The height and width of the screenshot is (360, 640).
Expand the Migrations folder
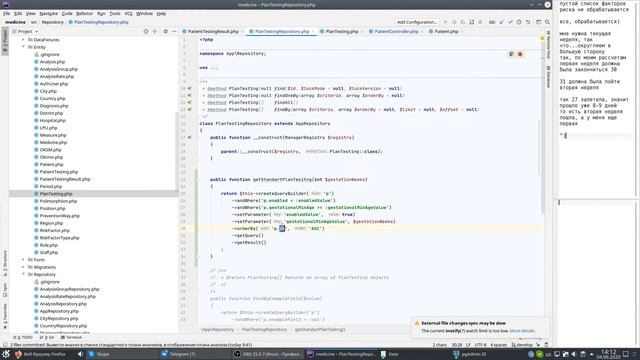23,267
